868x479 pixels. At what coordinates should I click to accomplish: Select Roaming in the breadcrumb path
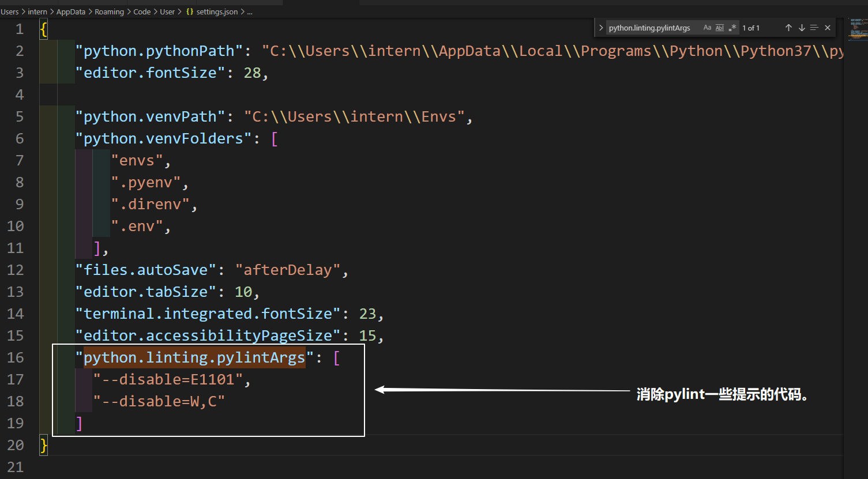(109, 11)
